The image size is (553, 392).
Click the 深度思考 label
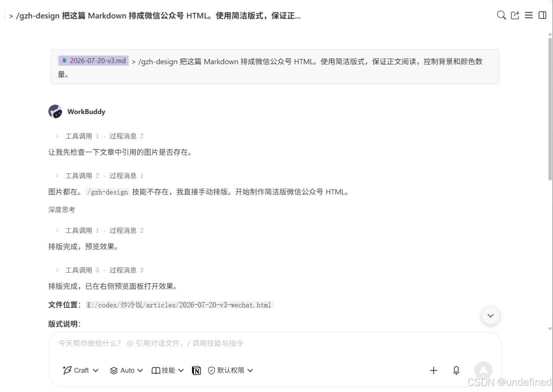[62, 210]
